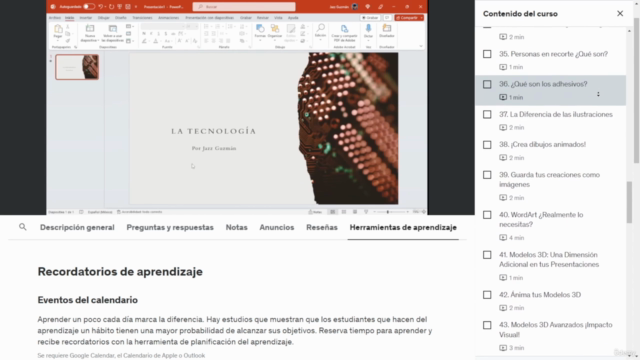Check lesson 42 Anima tus Modelos 3D
Screen dimensions: 640x360
[487, 295]
